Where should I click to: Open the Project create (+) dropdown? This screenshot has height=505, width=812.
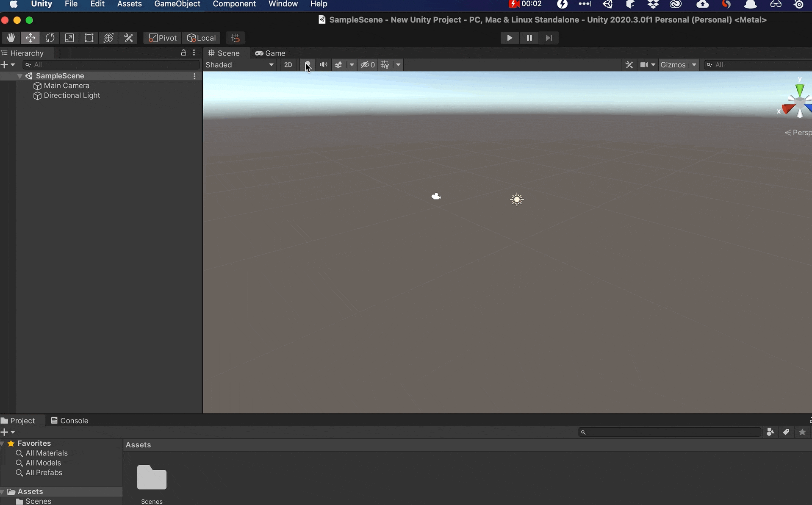pos(8,432)
